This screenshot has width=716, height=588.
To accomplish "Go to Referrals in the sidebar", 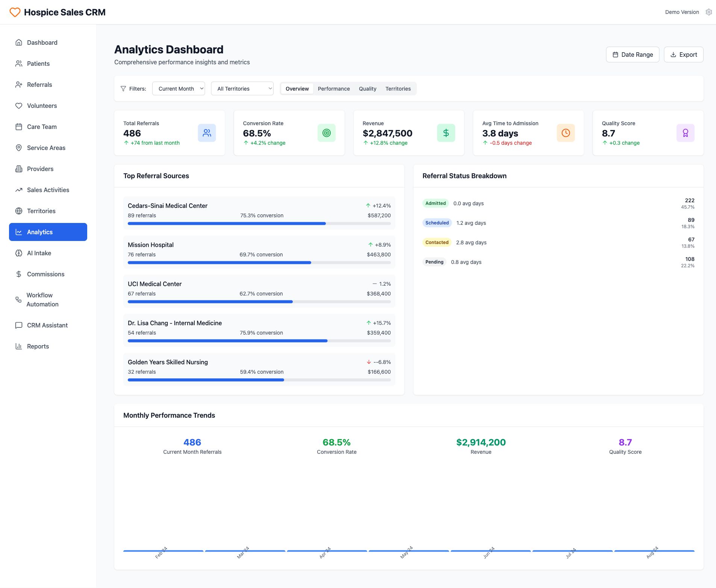I will click(48, 85).
